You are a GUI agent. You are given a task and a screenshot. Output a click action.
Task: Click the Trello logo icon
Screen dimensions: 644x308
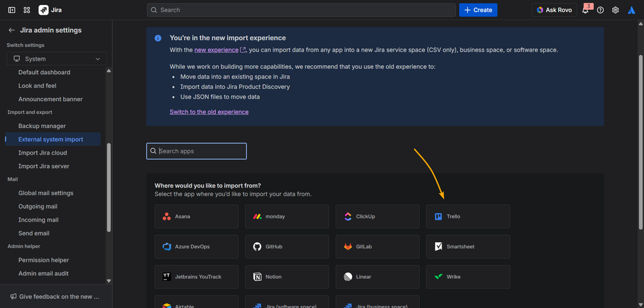coord(438,217)
